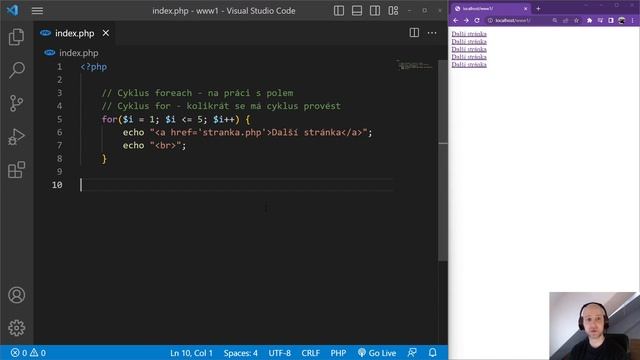Click the echo "<br>" line
The image size is (640, 360).
click(x=154, y=146)
